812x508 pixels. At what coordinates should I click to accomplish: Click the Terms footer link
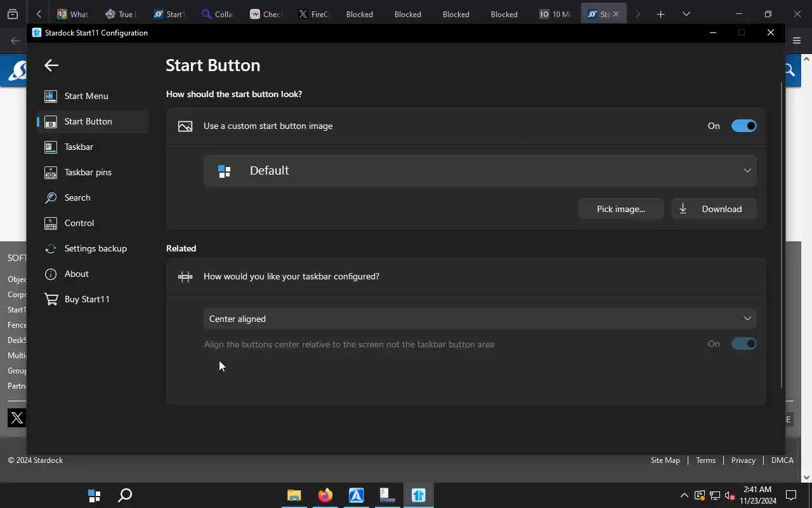tap(705, 460)
